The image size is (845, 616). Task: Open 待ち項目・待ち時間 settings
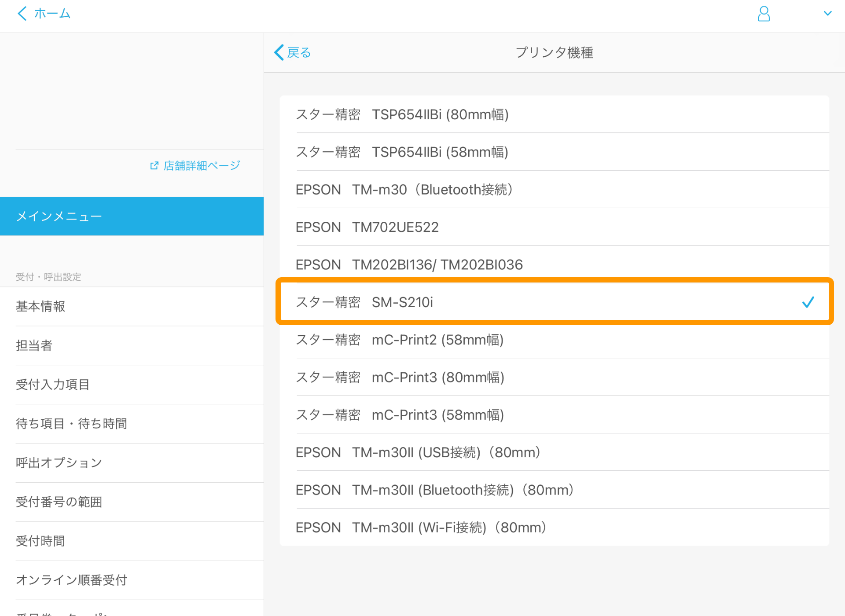[132, 424]
